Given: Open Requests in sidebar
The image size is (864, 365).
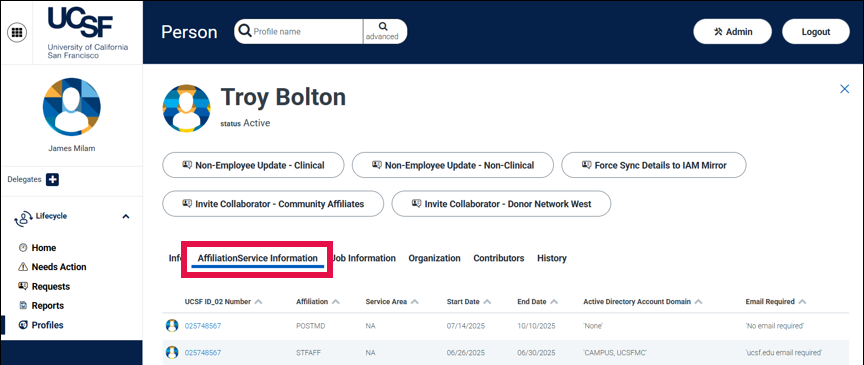Looking at the screenshot, I should [x=51, y=287].
